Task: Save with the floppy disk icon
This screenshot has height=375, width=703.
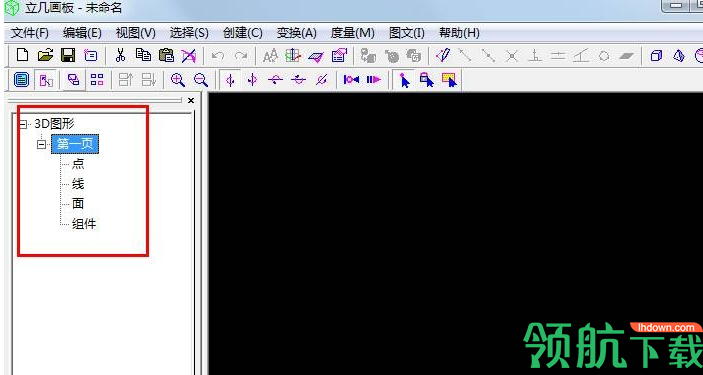Action: tap(68, 55)
